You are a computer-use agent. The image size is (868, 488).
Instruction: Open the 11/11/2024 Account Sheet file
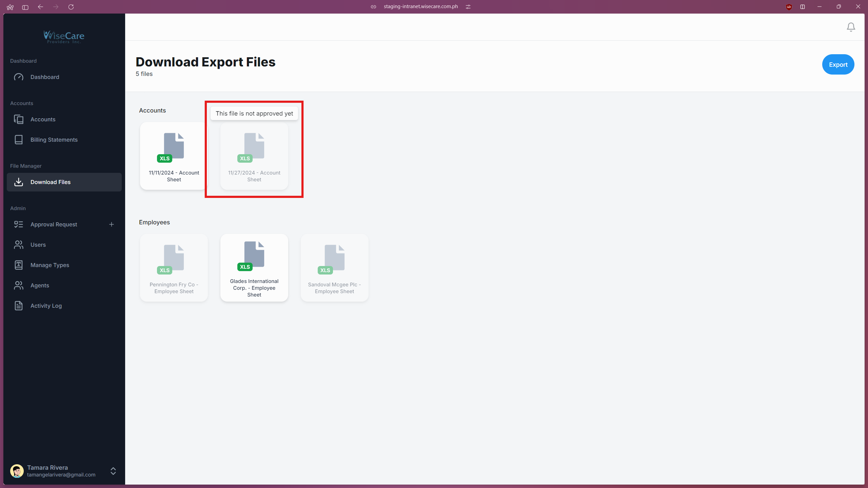[174, 156]
